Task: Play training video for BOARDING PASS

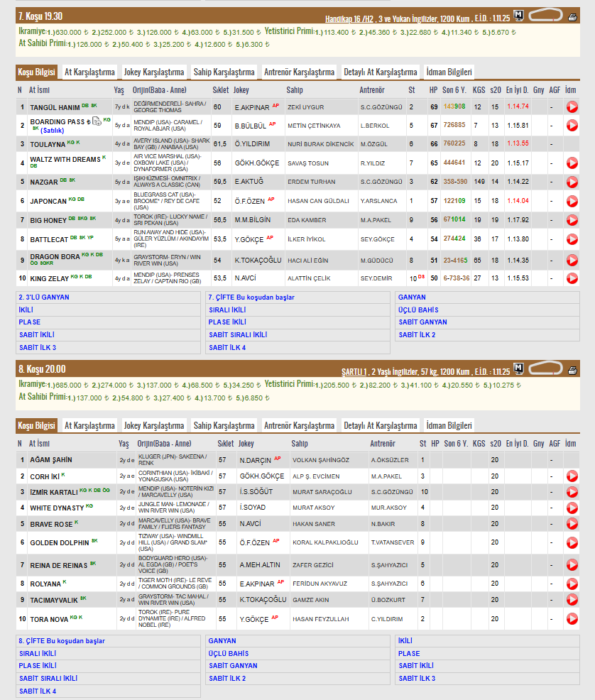Action: [x=572, y=126]
